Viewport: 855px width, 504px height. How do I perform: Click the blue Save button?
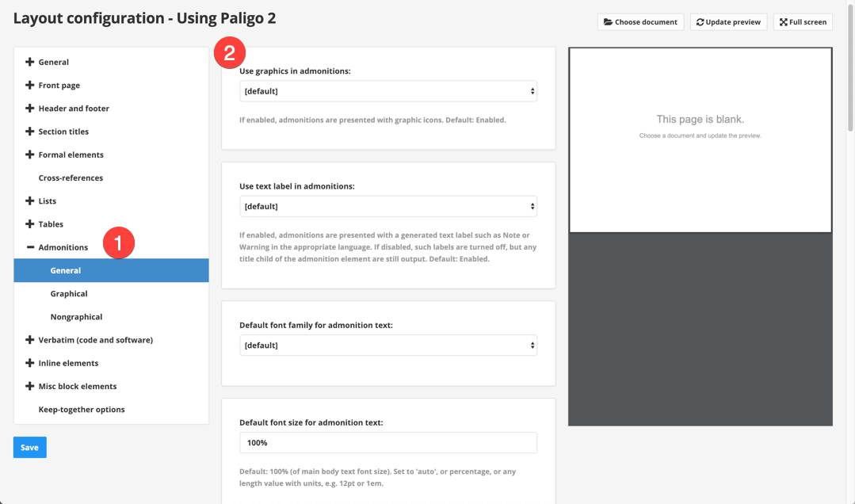pos(29,448)
